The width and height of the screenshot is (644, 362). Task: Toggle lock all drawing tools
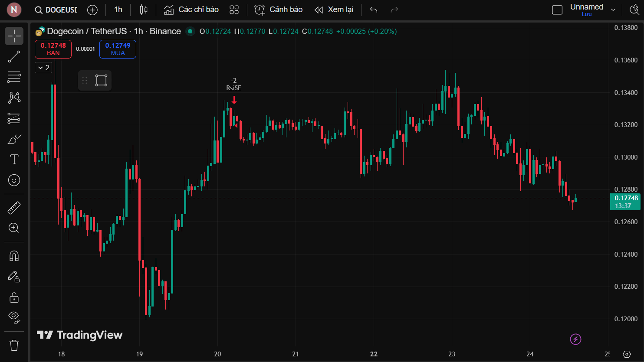click(x=14, y=297)
